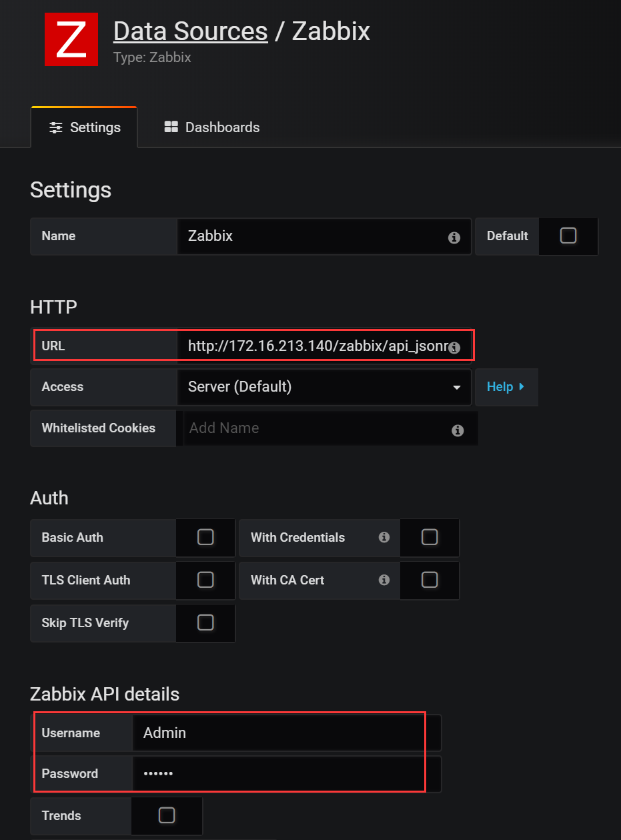The image size is (621, 840).
Task: Click the Whitelisted Cookies info icon
Action: tap(458, 430)
